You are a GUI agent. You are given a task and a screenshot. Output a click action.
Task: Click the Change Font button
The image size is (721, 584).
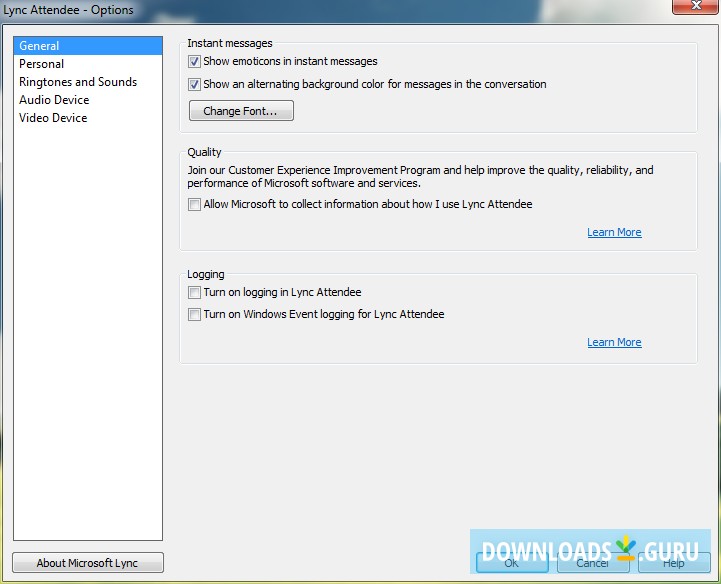(241, 111)
